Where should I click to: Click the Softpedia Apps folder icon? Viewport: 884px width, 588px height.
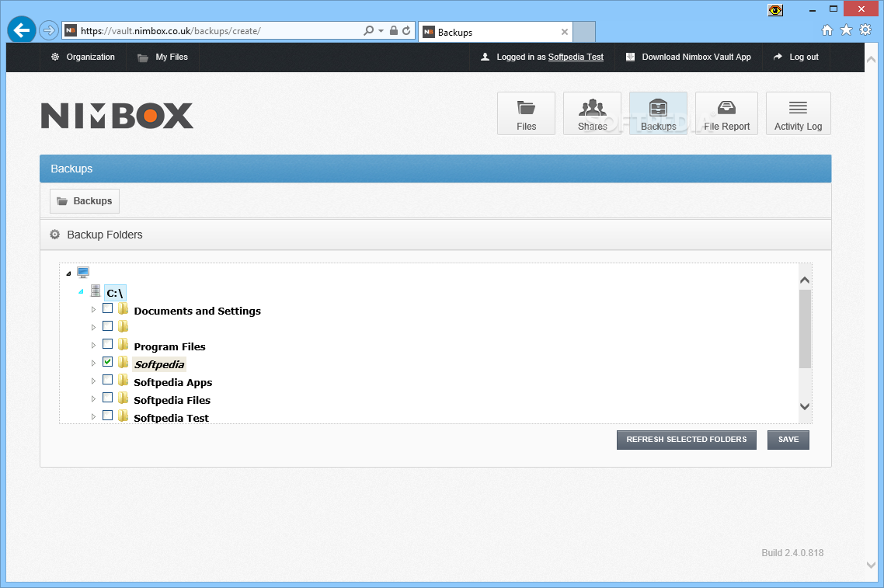[x=123, y=380]
